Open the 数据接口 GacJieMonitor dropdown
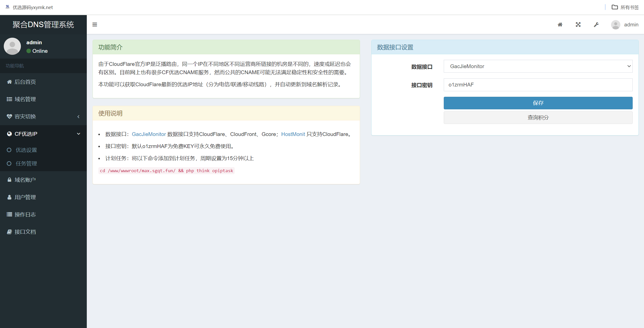The height and width of the screenshot is (328, 644). point(538,66)
